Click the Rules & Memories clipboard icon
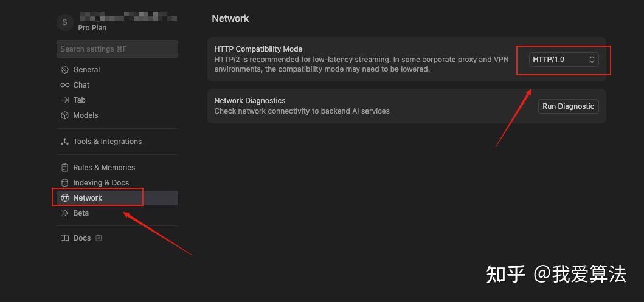The height and width of the screenshot is (302, 644). point(65,168)
